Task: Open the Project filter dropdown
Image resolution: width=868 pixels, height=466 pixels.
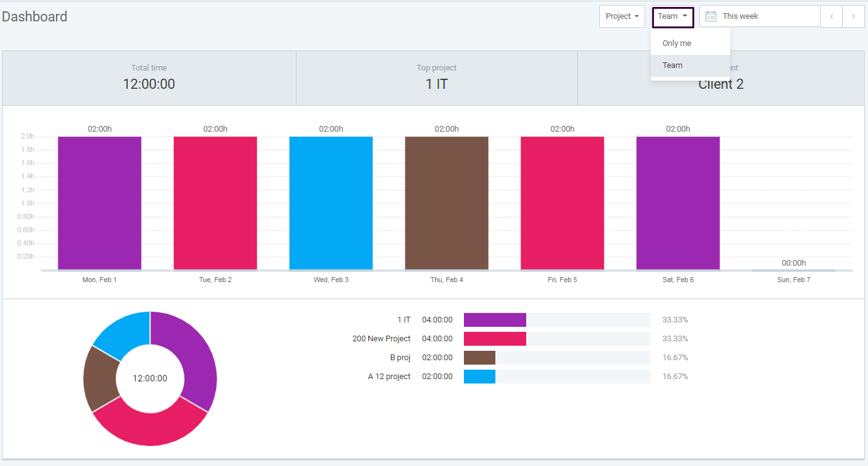Action: pos(622,16)
